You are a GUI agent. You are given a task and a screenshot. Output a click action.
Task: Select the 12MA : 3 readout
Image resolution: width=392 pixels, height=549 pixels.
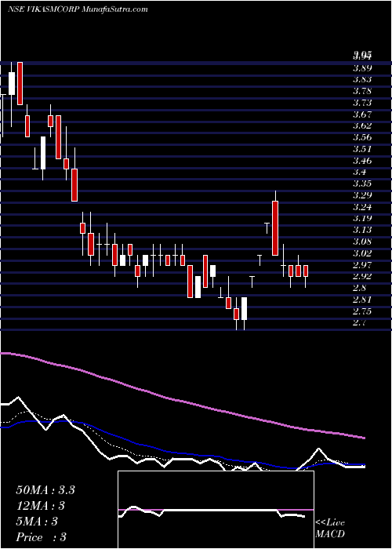click(41, 506)
